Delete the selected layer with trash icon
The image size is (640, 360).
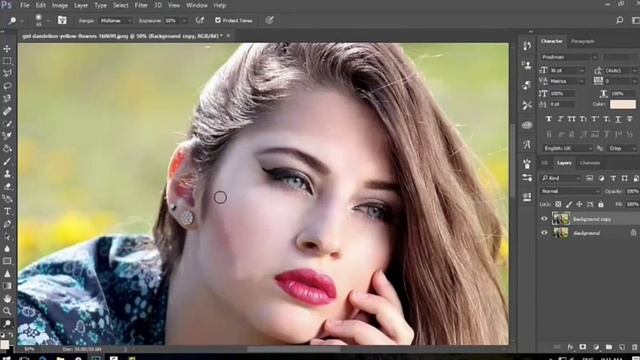pos(634,347)
